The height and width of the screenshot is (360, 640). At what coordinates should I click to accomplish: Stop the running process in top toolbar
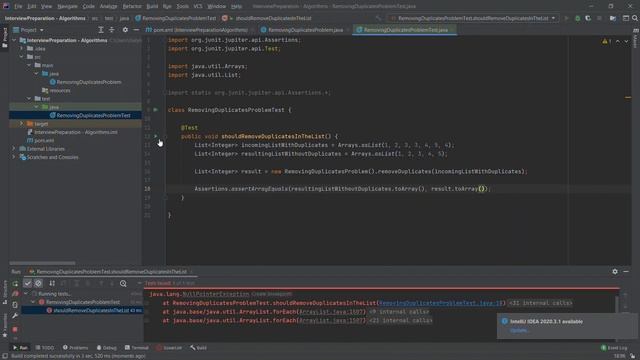pos(599,18)
